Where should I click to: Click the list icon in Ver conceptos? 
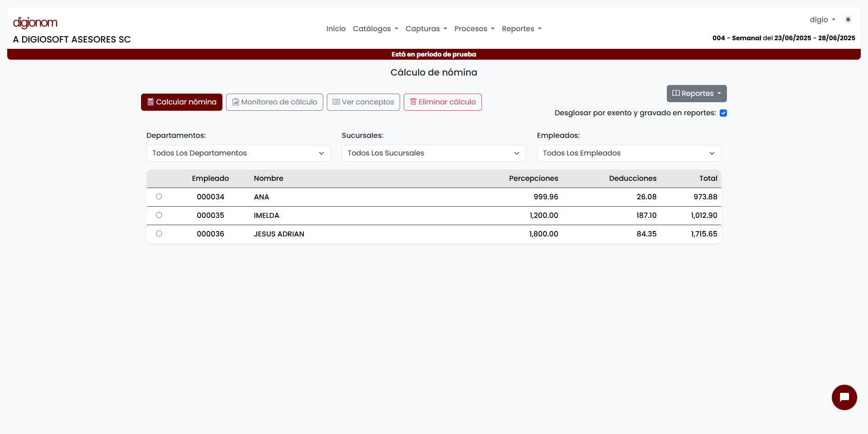pos(336,102)
